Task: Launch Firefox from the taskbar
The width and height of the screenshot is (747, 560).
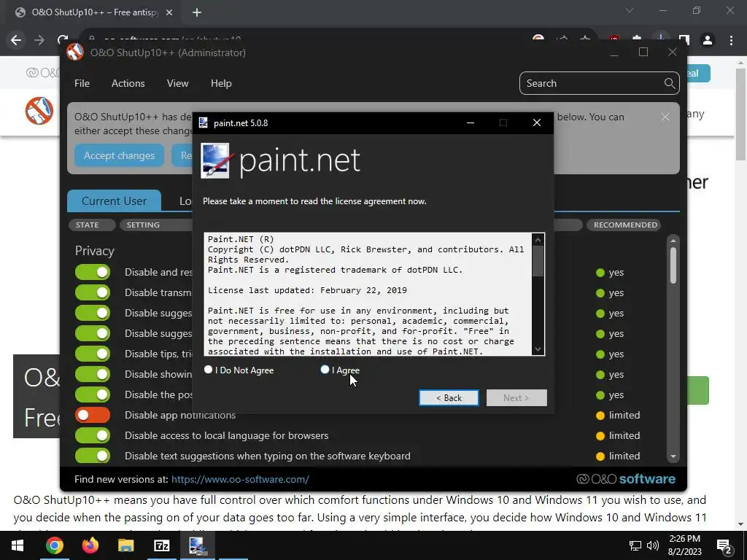Action: tap(90, 545)
